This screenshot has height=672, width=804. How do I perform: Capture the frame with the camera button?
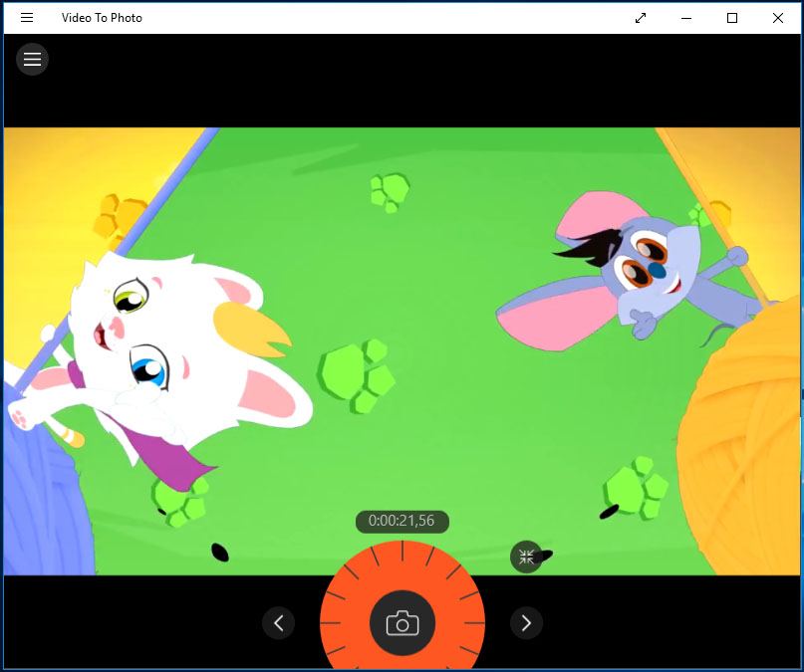pos(402,623)
